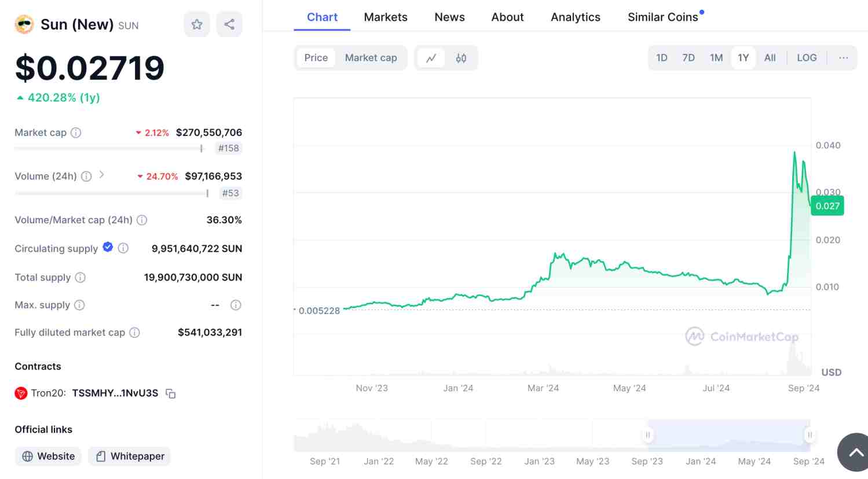This screenshot has height=479, width=868.
Task: Expand Volume (24h) chevron
Action: pyautogui.click(x=101, y=174)
